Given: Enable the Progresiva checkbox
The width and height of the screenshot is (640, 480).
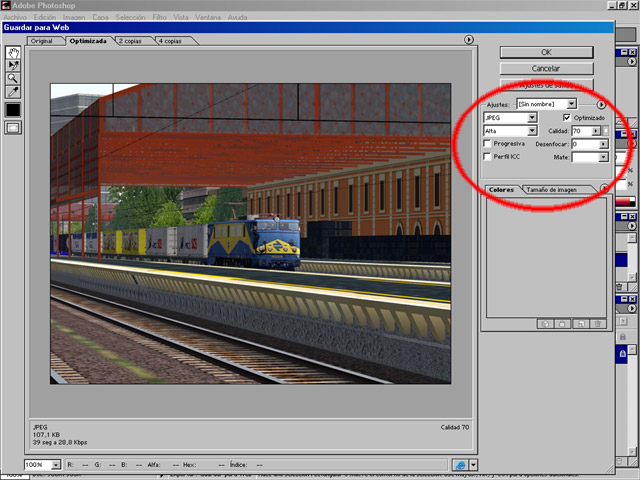Looking at the screenshot, I should 487,144.
